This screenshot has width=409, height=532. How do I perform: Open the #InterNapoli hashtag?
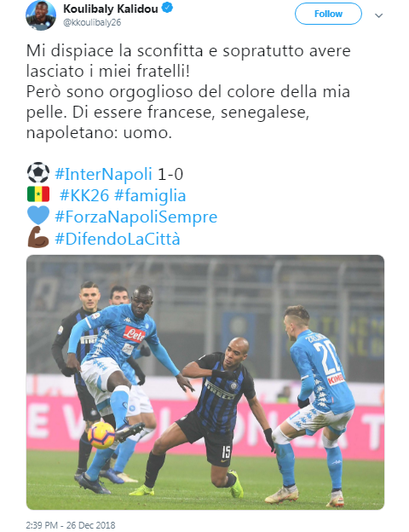coord(103,174)
